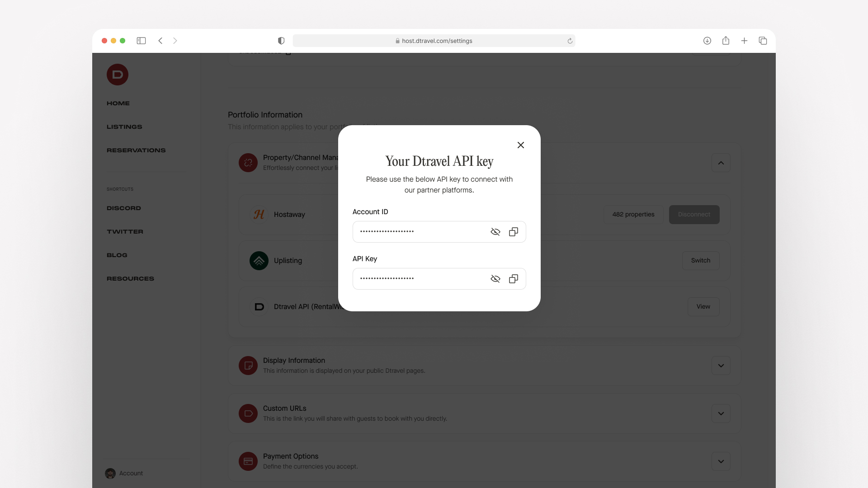Open the Twitter shortcut

tap(125, 232)
